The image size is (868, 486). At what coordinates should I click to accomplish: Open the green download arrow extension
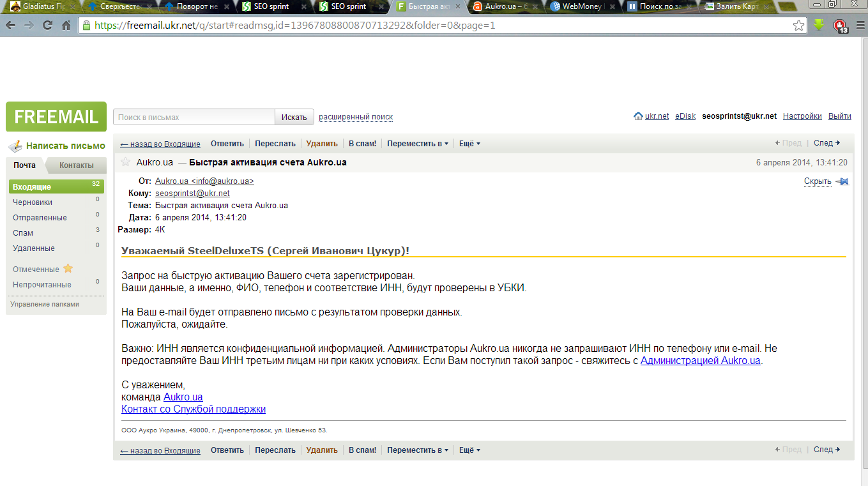(819, 26)
